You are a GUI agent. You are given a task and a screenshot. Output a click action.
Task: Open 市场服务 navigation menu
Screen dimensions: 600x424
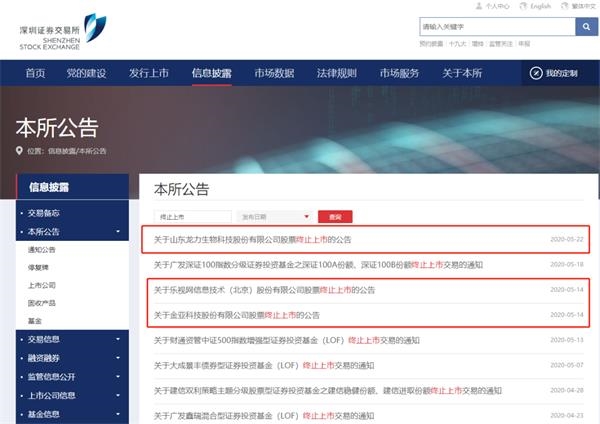(399, 73)
